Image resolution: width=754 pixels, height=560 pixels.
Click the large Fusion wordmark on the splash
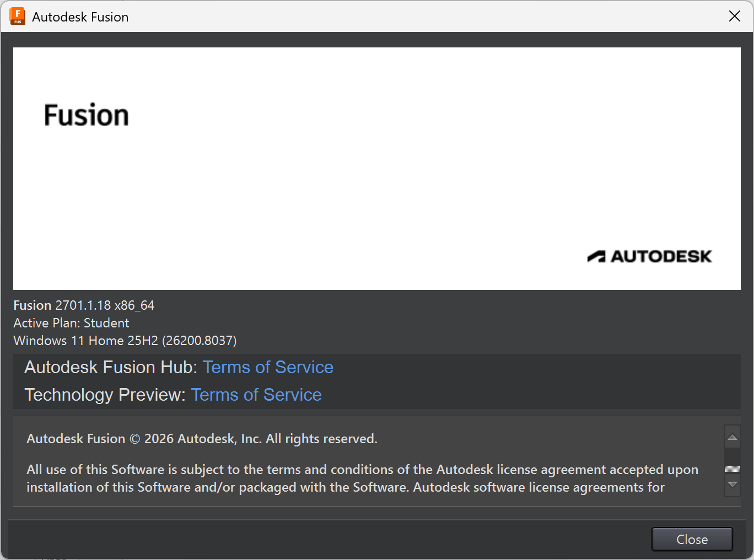pos(86,116)
